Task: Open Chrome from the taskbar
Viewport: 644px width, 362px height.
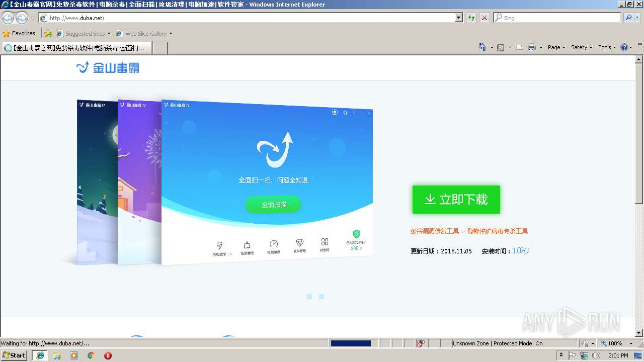Action: pyautogui.click(x=91, y=355)
